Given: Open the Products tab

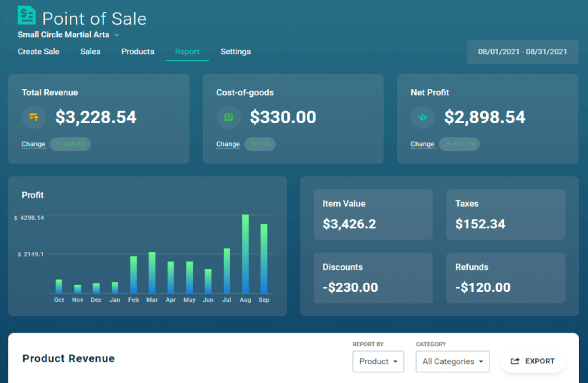Looking at the screenshot, I should [138, 52].
